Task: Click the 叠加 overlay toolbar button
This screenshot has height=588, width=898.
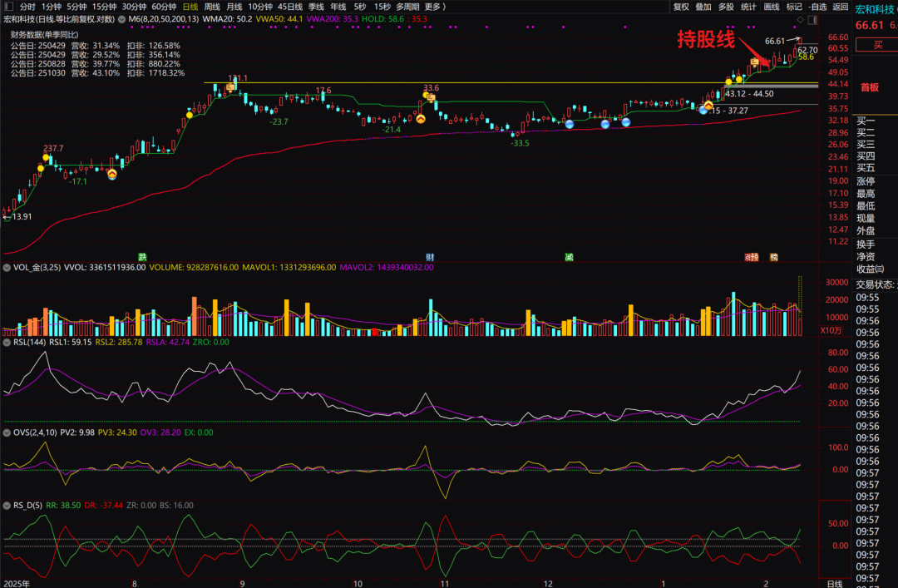Action: tap(703, 7)
